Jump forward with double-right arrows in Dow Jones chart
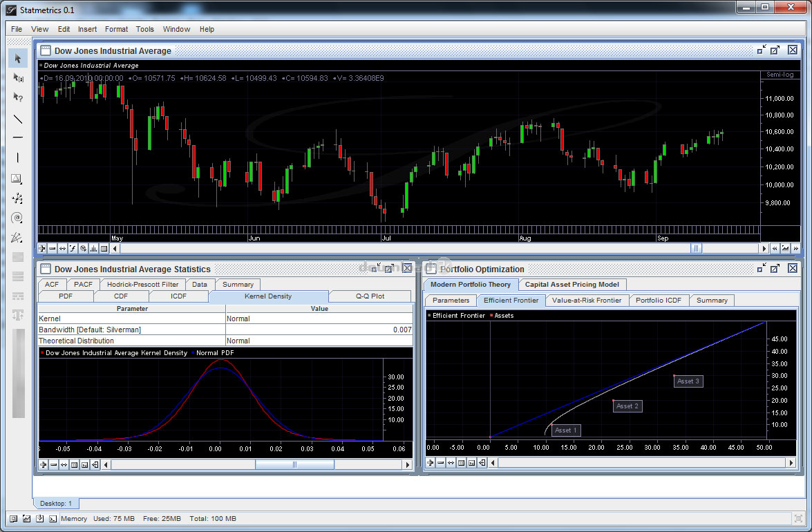812x532 pixels. (x=796, y=249)
